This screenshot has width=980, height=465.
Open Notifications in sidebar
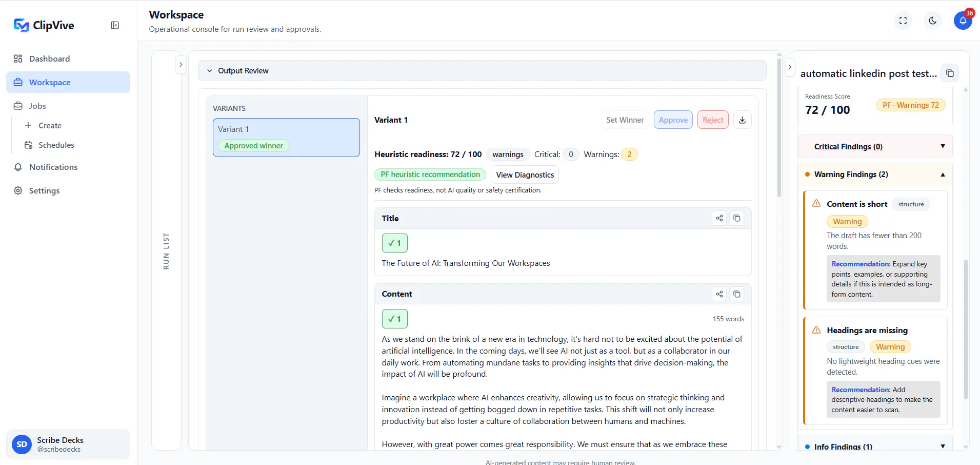coord(68,167)
